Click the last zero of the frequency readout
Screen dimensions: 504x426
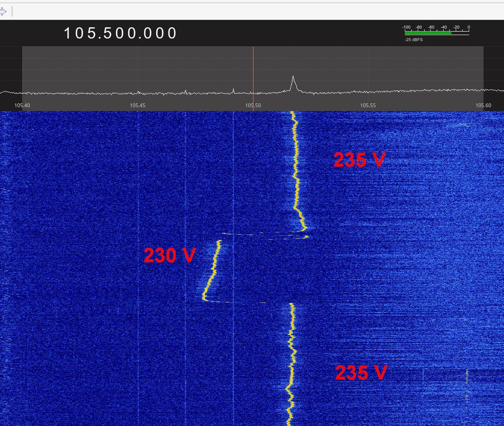tap(173, 34)
